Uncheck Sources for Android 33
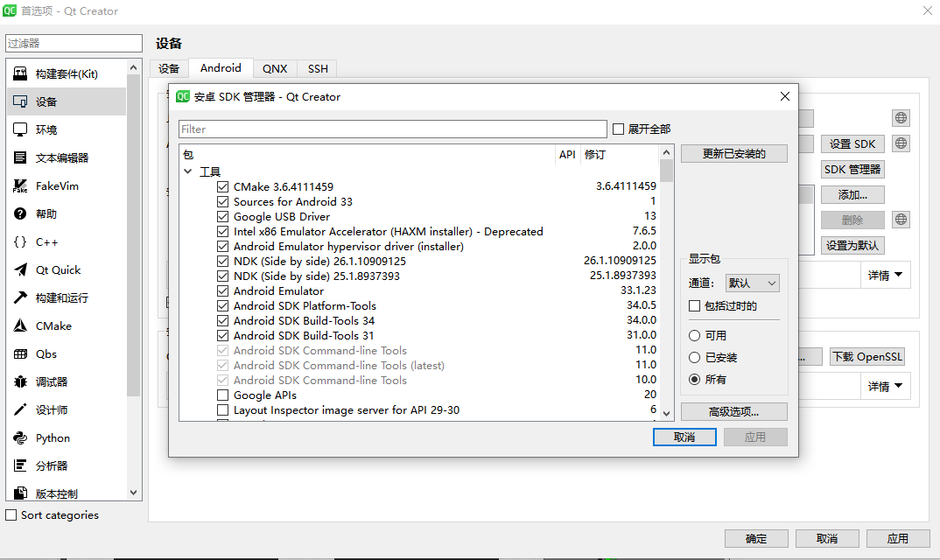Screen dimensions: 940x560 [222, 201]
